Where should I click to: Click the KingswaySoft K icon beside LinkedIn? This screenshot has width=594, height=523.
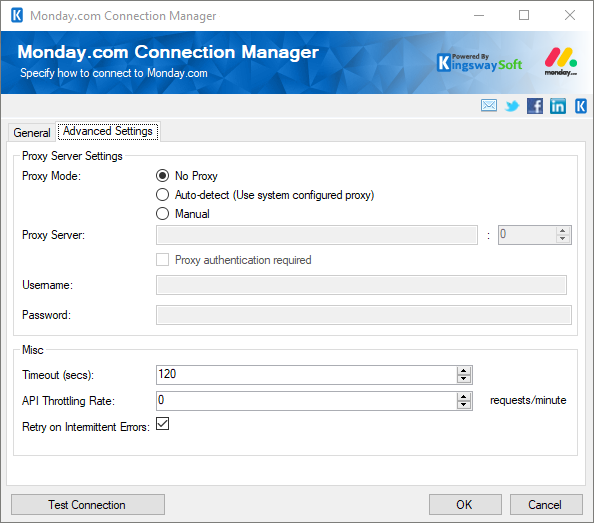pyautogui.click(x=581, y=106)
